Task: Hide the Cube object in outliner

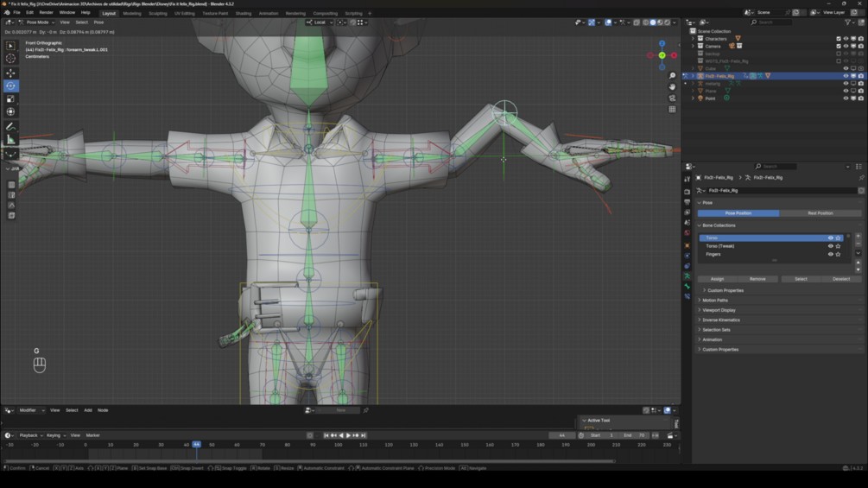Action: (846, 68)
